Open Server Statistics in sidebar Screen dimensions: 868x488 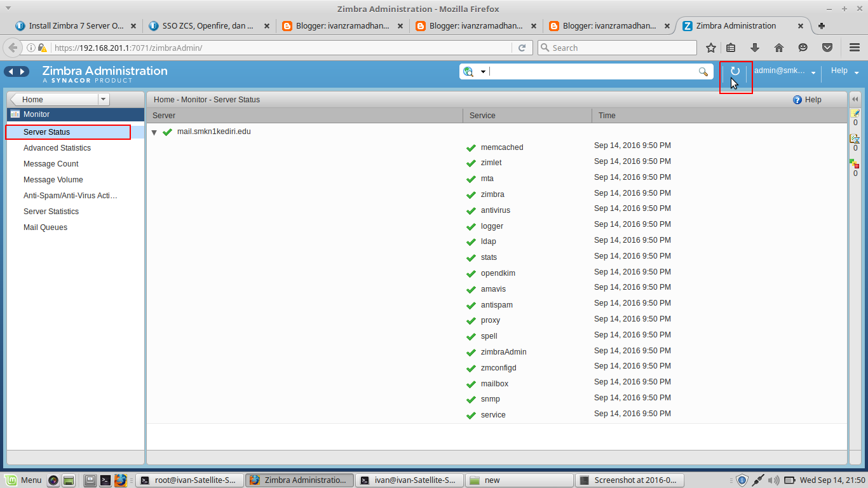pyautogui.click(x=51, y=212)
